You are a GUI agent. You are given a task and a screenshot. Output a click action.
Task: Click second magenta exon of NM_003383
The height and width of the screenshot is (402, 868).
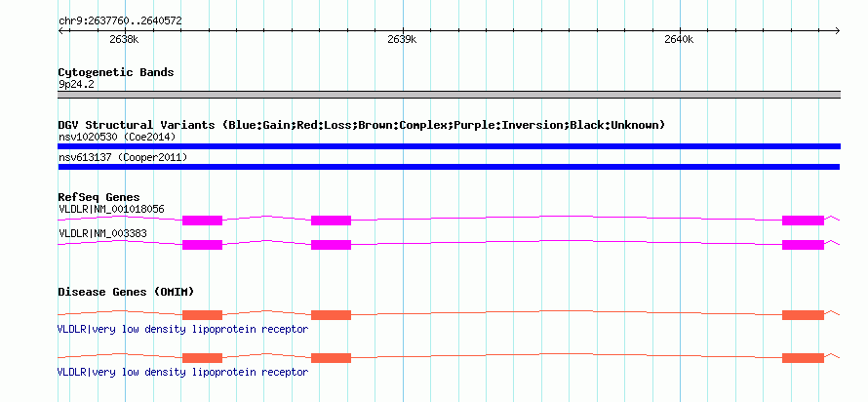(x=331, y=245)
